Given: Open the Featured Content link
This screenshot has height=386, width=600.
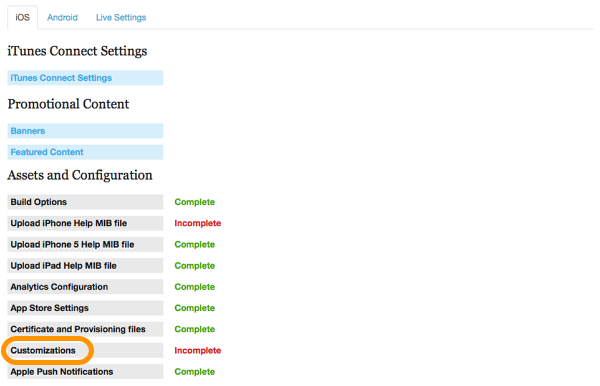Looking at the screenshot, I should click(85, 152).
